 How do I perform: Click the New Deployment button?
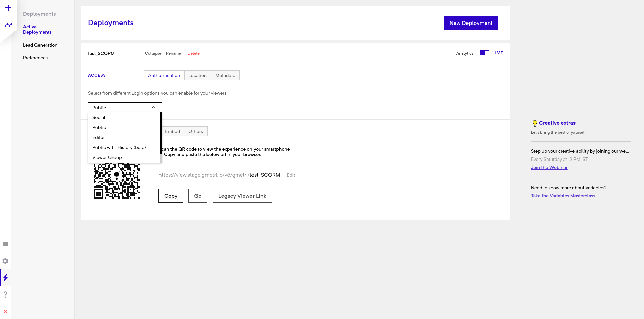pos(471,23)
